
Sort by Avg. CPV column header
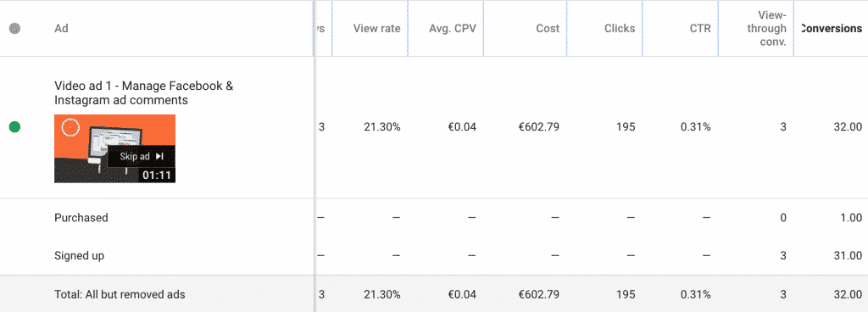(453, 28)
